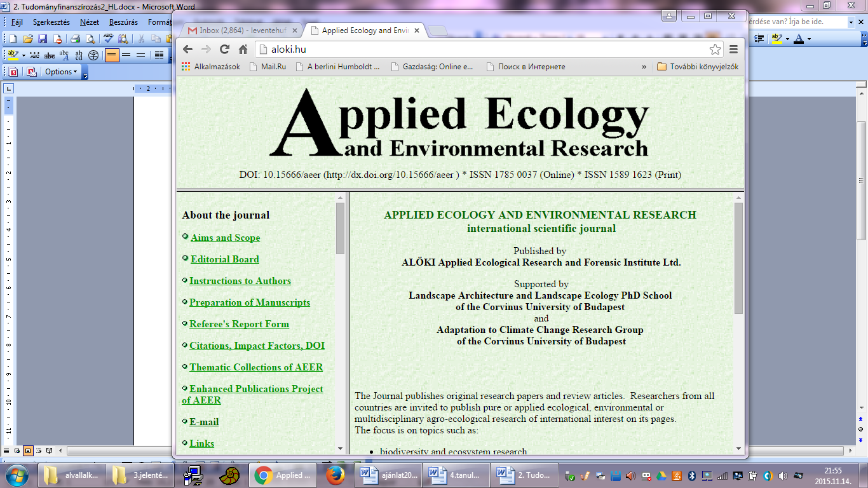868x488 pixels.
Task: Open the Aims and Scope link
Action: coord(225,238)
